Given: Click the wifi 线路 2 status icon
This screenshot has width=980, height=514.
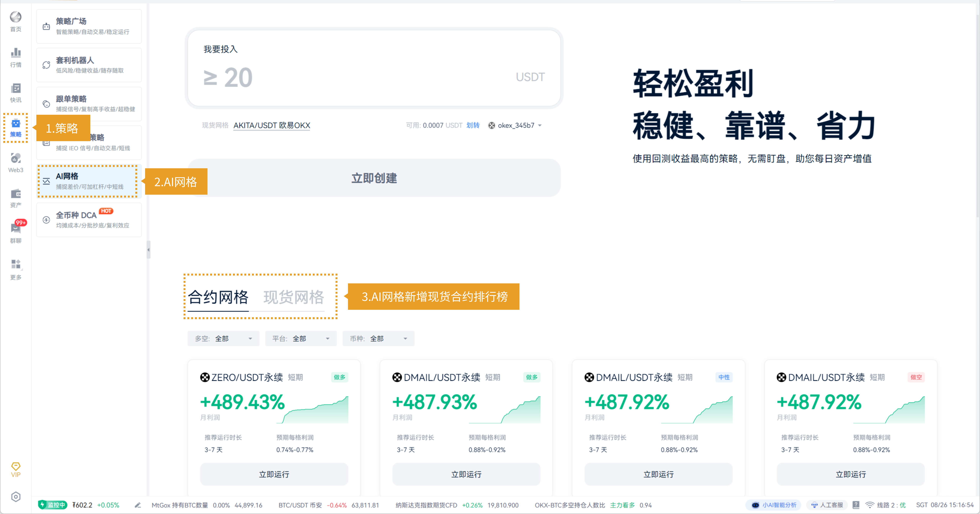Looking at the screenshot, I should [x=870, y=505].
